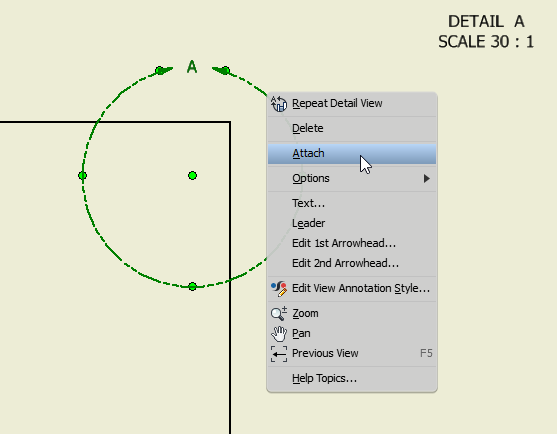Click the left grip of detail circle
This screenshot has height=434, width=557.
click(x=82, y=175)
